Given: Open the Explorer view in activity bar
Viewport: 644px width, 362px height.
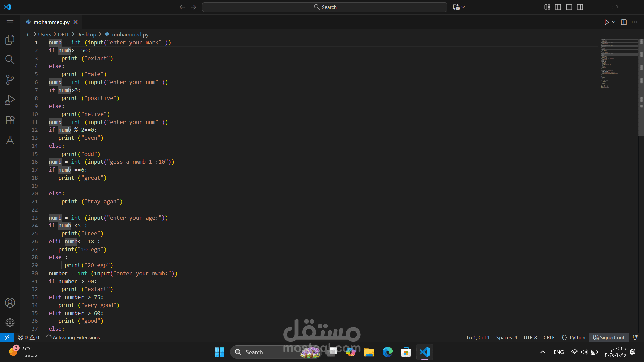Looking at the screenshot, I should [x=10, y=40].
